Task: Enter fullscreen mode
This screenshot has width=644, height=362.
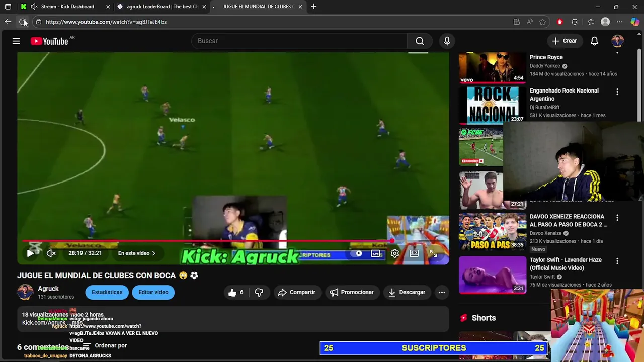Action: [x=433, y=253]
